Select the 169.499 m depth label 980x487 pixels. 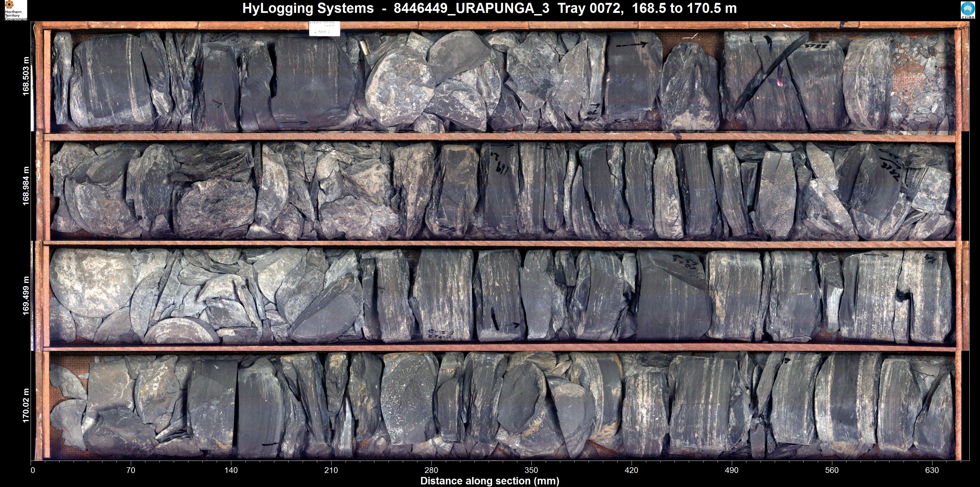click(26, 296)
